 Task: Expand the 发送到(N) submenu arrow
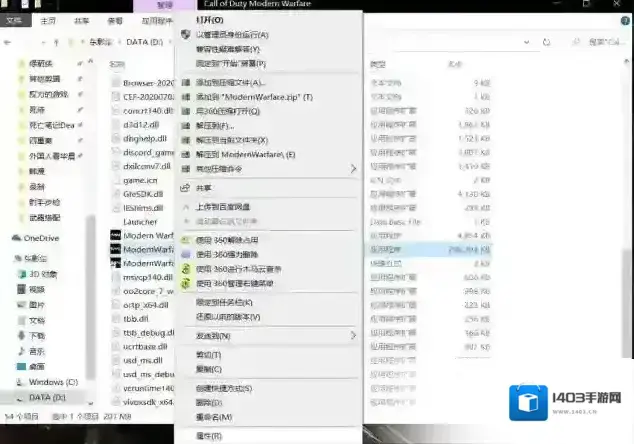(353, 336)
